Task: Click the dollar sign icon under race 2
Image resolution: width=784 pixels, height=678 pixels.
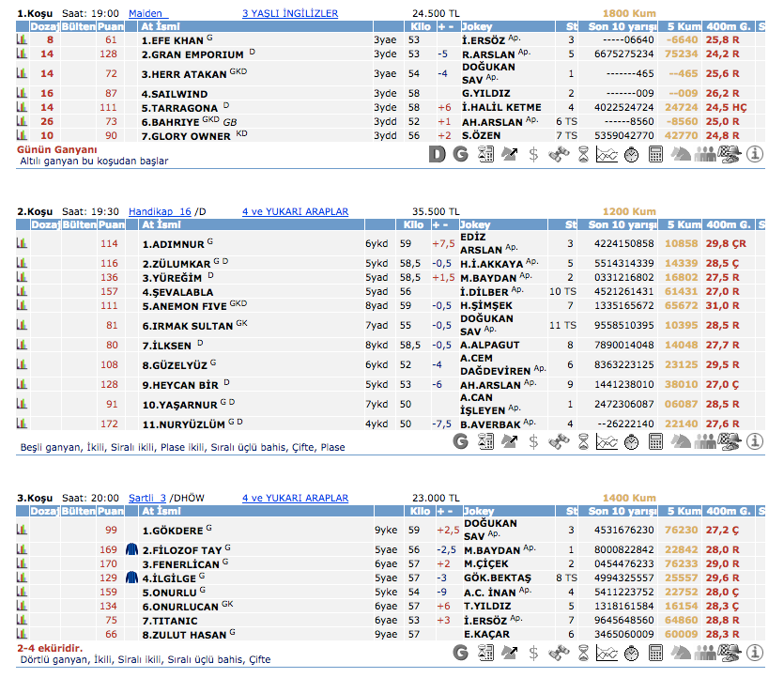Action: 533,441
